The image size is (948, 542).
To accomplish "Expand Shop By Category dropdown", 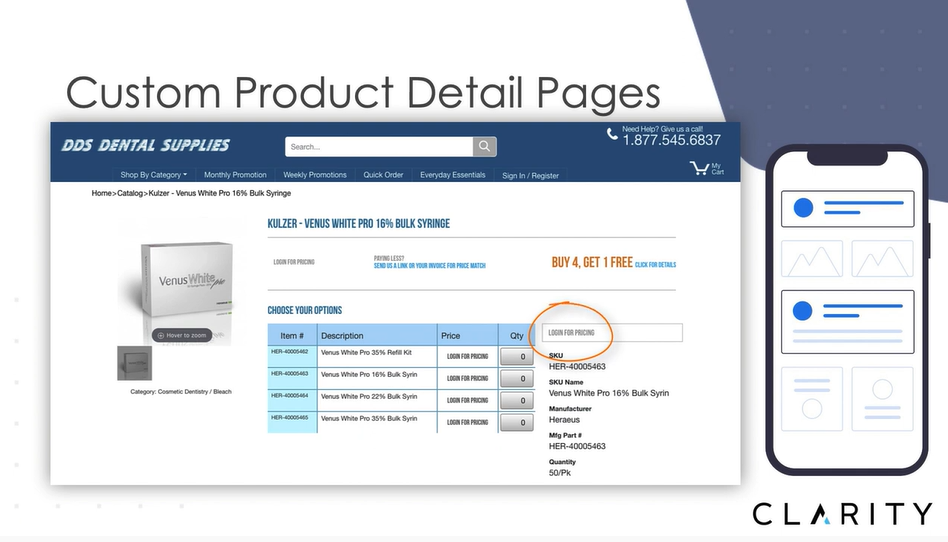I will [x=154, y=175].
